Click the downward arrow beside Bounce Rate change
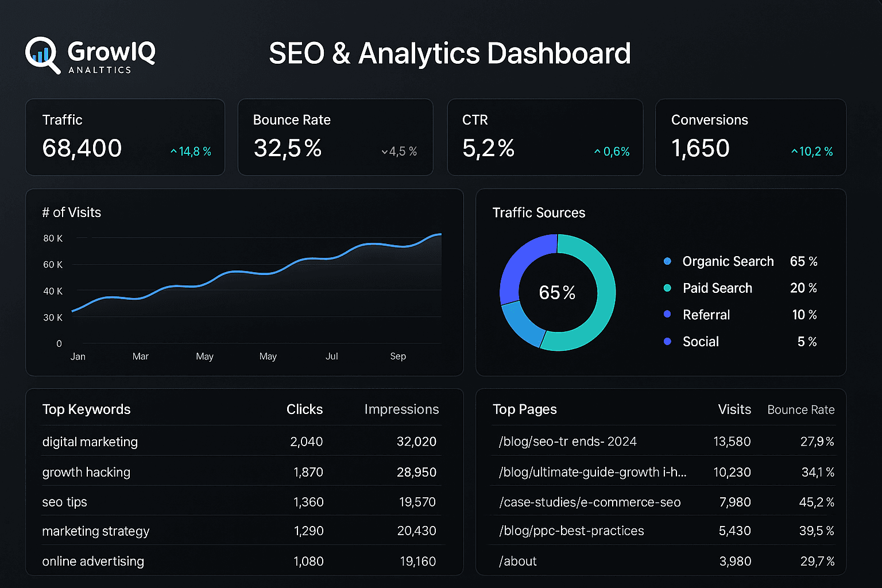The height and width of the screenshot is (588, 882). [384, 152]
